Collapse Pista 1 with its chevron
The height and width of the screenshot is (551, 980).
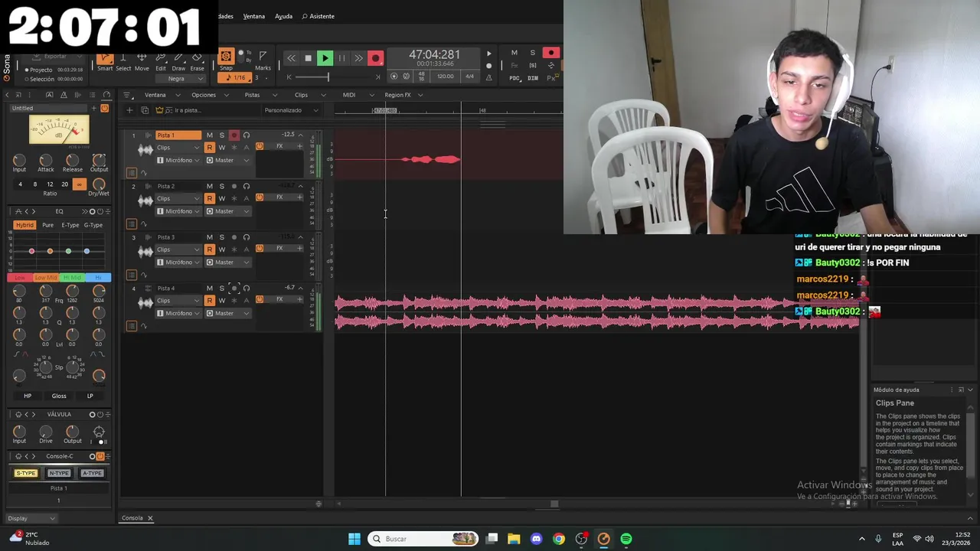pyautogui.click(x=300, y=135)
